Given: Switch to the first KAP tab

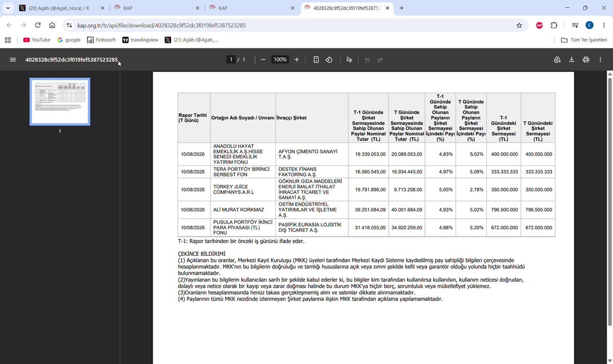Looking at the screenshot, I should tap(155, 8).
